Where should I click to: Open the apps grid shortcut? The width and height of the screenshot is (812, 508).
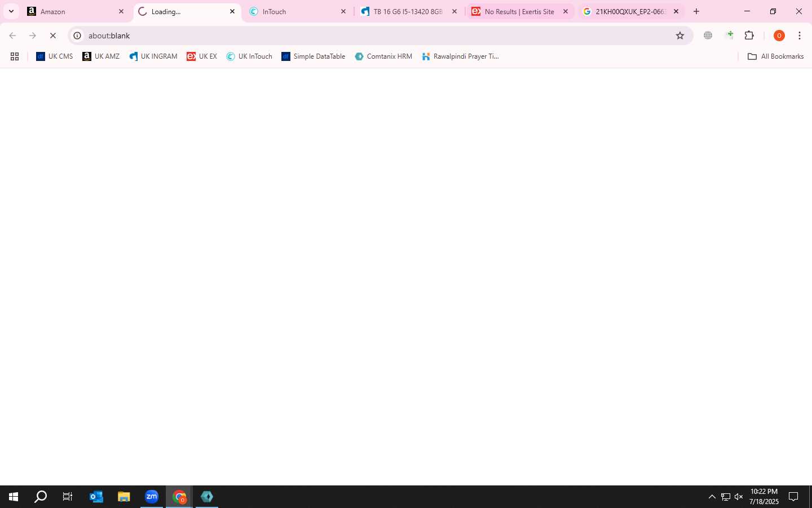tap(15, 56)
